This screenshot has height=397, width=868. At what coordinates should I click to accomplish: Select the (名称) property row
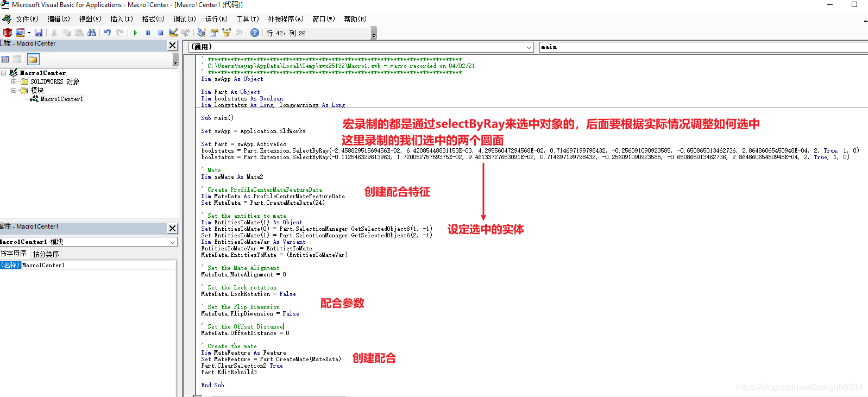10,265
